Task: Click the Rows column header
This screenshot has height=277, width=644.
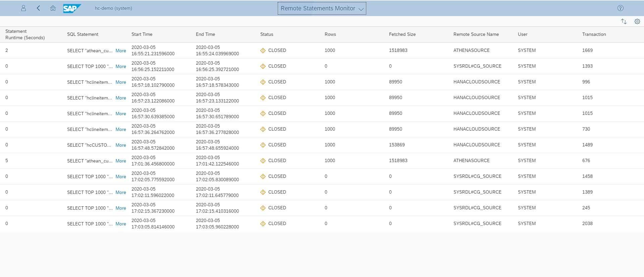Action: (x=330, y=34)
